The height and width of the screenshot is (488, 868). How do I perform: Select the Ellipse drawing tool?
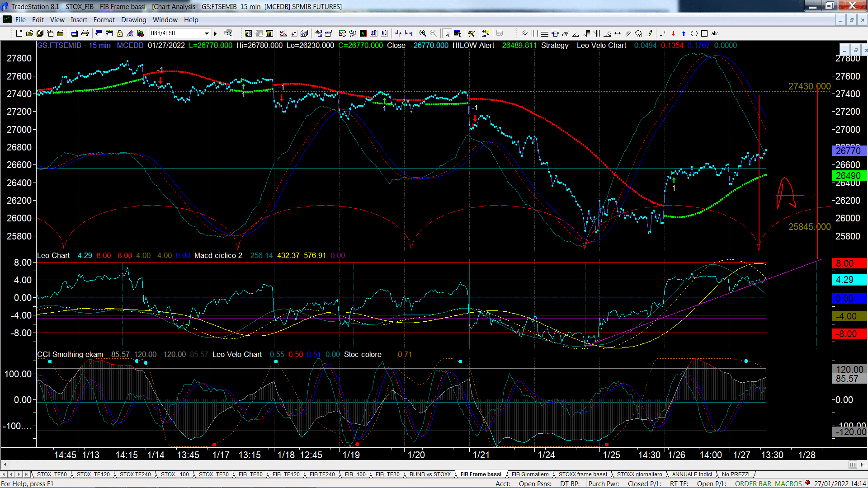tap(694, 33)
